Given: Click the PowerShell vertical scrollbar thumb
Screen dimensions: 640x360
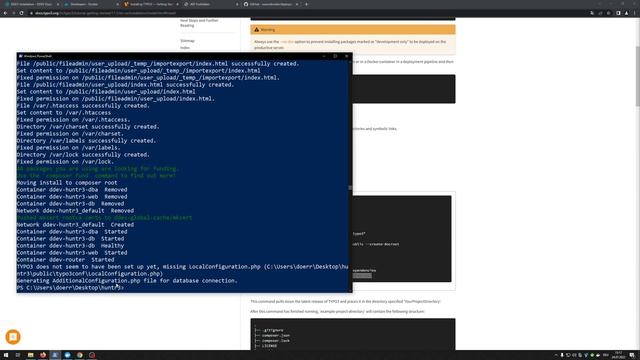Looking at the screenshot, I should 350,188.
